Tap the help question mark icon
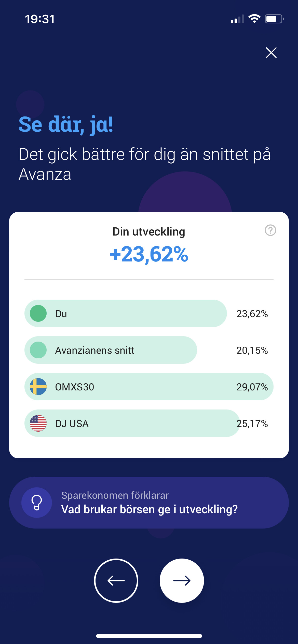The image size is (298, 644). pyautogui.click(x=270, y=230)
